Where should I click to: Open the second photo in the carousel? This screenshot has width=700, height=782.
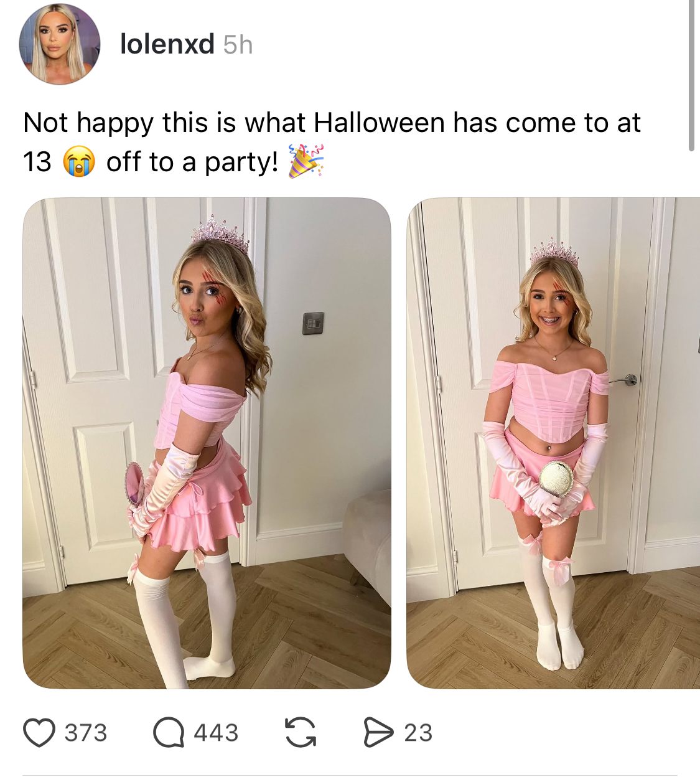click(553, 443)
